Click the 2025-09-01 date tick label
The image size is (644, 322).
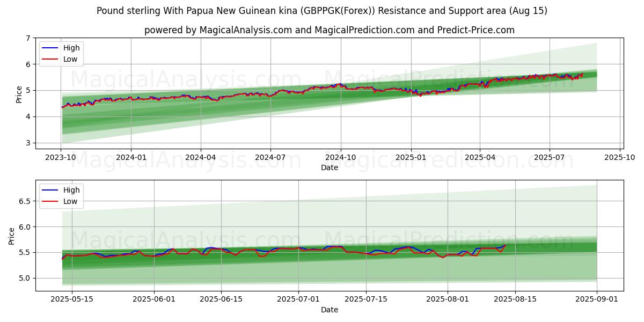coord(597,300)
